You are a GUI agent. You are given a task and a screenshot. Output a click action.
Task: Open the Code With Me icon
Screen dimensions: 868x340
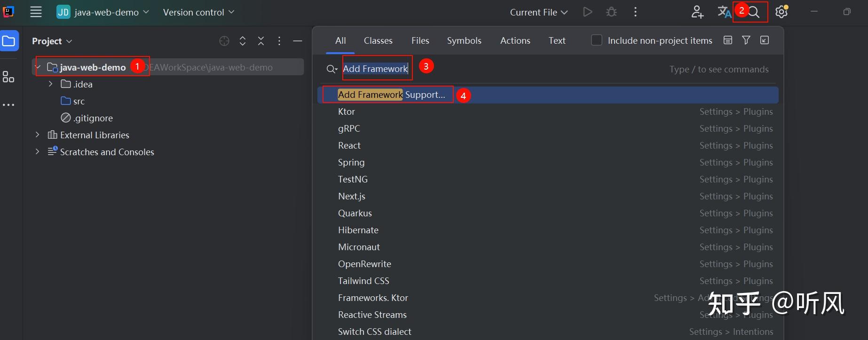click(697, 12)
